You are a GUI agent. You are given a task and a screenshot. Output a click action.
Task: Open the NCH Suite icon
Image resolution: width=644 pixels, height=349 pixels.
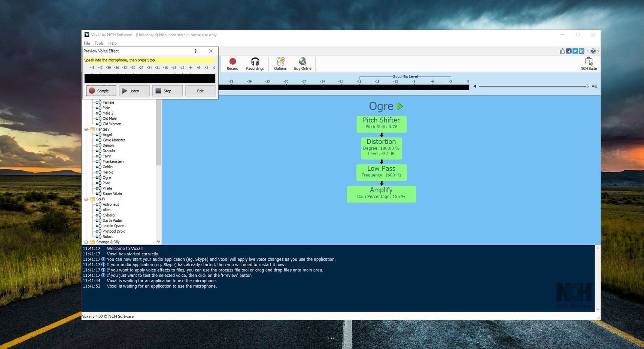pos(589,61)
